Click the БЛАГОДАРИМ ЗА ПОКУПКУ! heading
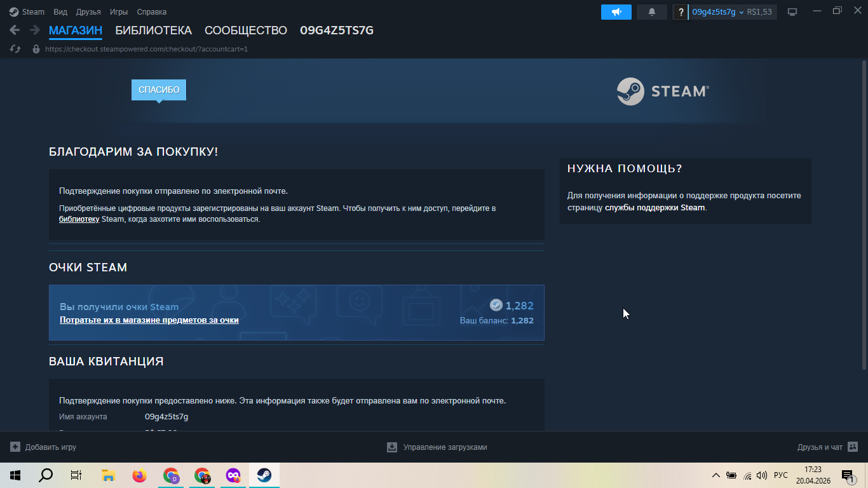 pos(133,152)
